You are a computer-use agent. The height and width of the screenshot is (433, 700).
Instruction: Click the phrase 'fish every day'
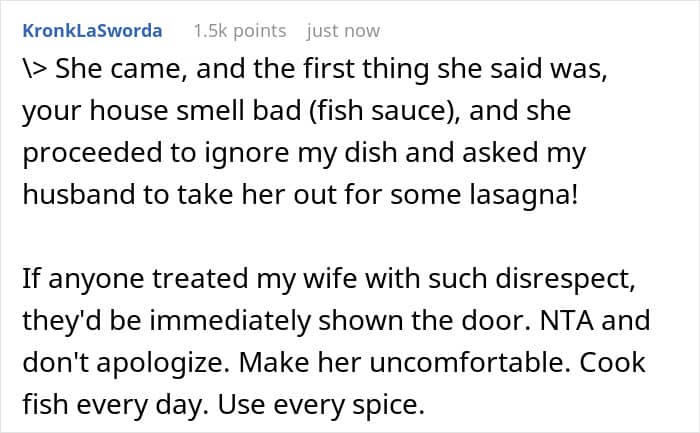(115, 405)
